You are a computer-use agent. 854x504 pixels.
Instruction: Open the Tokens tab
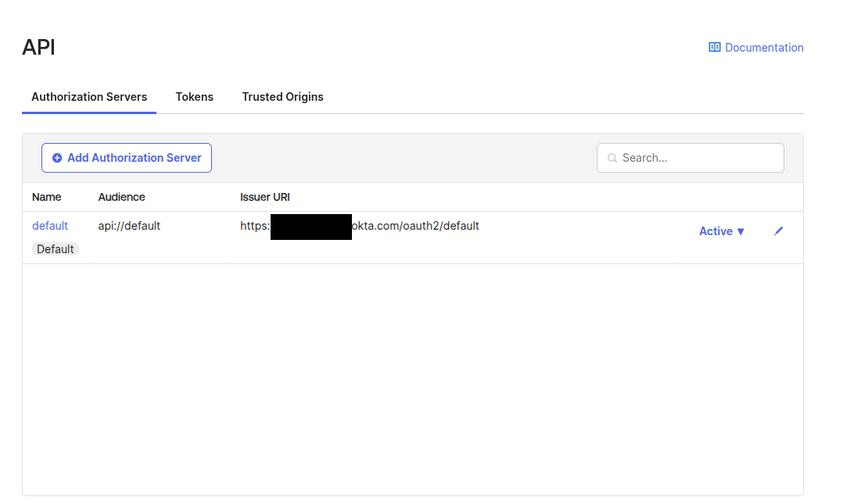point(194,97)
